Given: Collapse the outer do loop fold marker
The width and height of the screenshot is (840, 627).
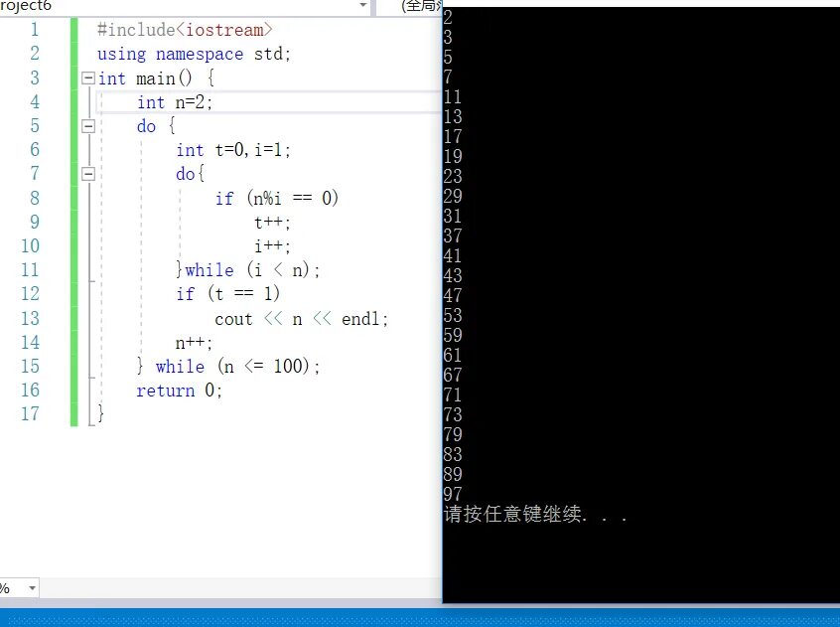Looking at the screenshot, I should [88, 126].
